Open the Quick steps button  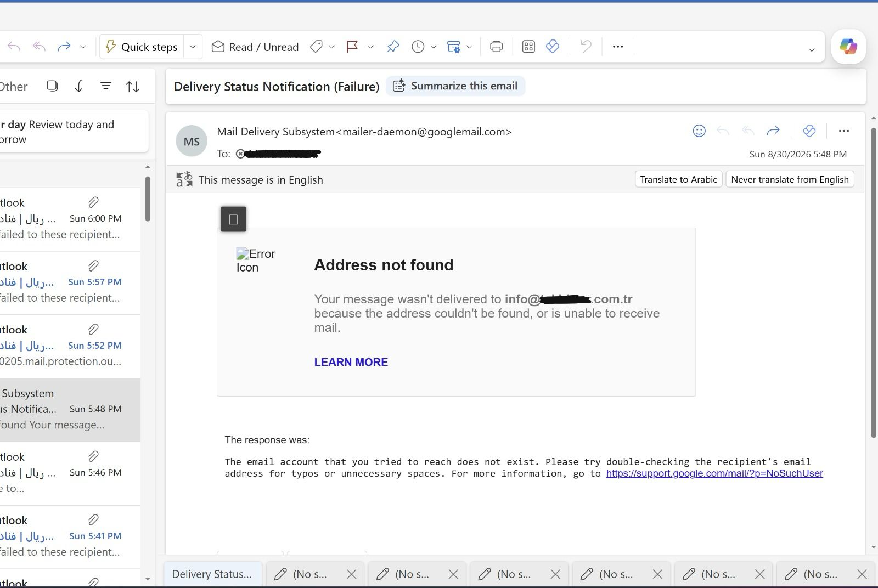pyautogui.click(x=142, y=47)
